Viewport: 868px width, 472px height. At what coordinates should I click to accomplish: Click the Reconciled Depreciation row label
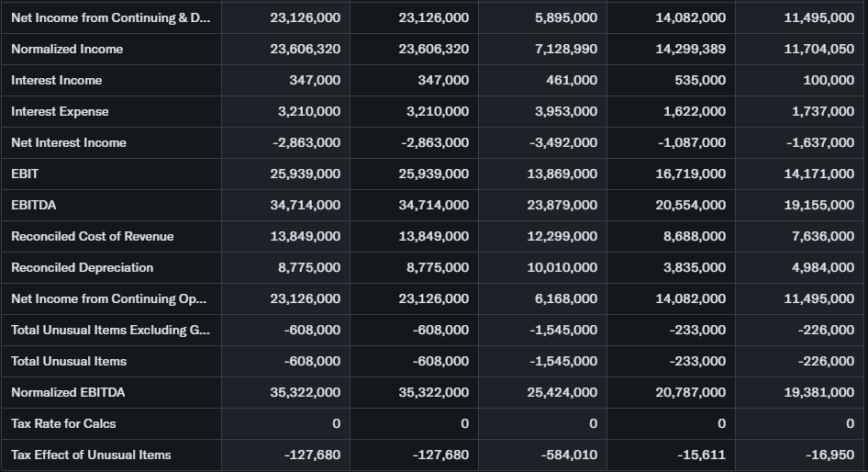click(82, 268)
